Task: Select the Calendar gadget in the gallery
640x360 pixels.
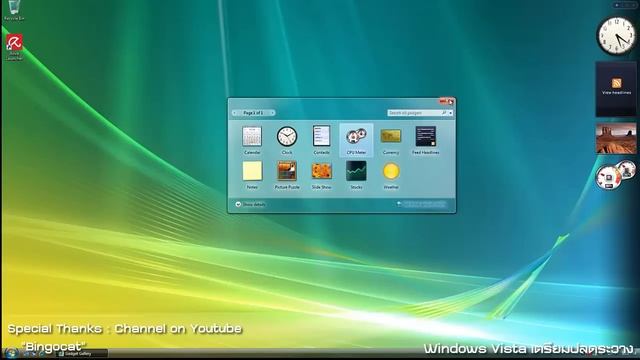Action: tap(252, 140)
